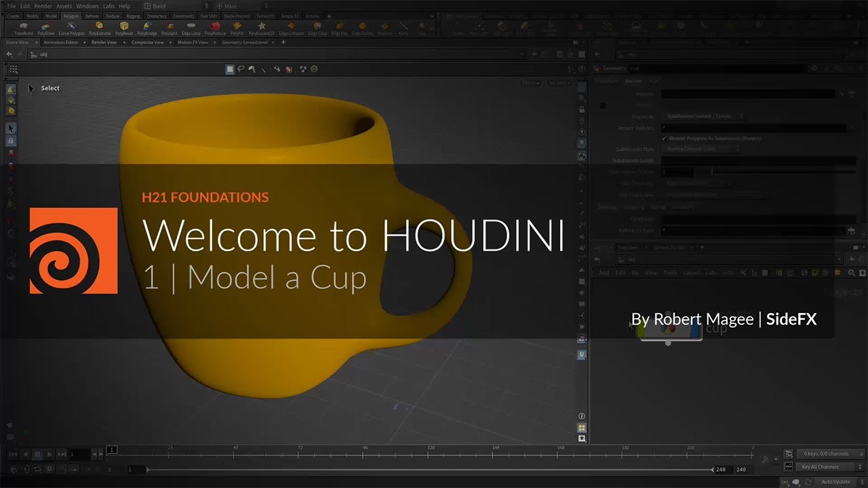Image resolution: width=868 pixels, height=488 pixels.
Task: Open the File menu
Action: pyautogui.click(x=12, y=6)
